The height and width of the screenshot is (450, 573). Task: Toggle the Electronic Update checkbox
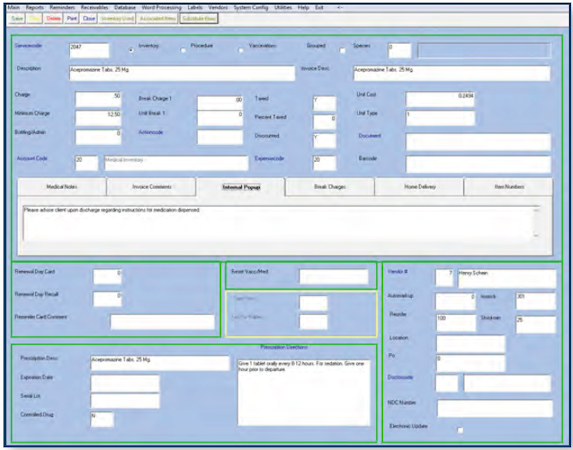point(460,430)
